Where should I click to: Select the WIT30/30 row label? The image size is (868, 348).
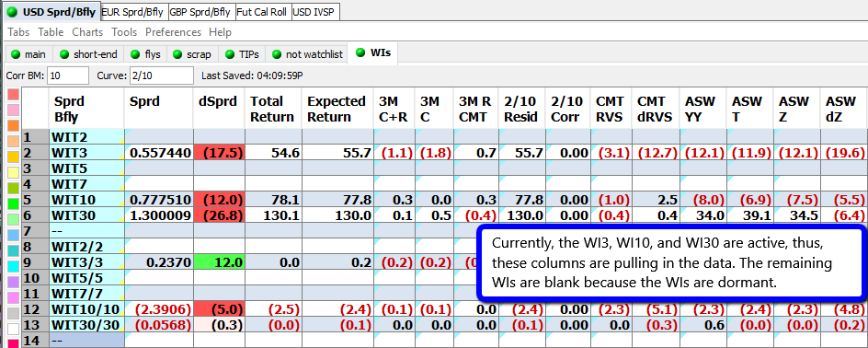[87, 325]
